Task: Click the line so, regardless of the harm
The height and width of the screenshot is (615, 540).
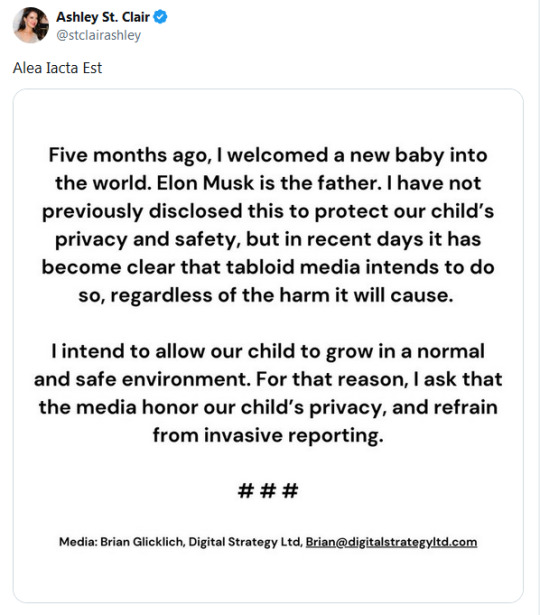Action: [x=266, y=295]
